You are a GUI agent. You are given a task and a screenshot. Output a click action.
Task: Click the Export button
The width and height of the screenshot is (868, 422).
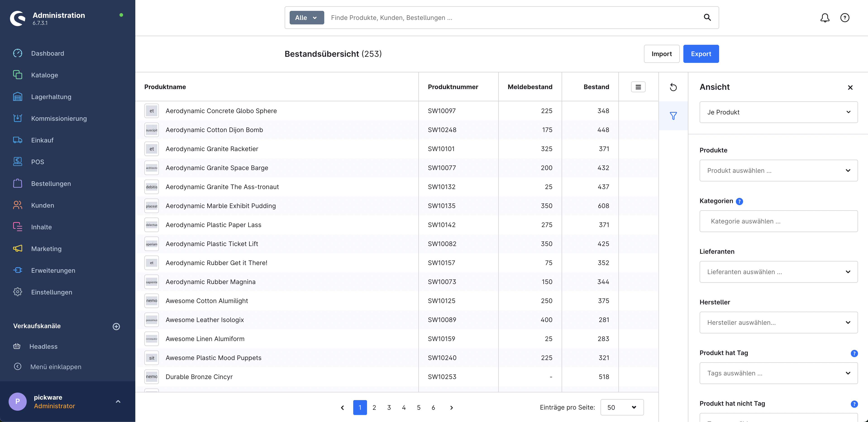pos(701,54)
